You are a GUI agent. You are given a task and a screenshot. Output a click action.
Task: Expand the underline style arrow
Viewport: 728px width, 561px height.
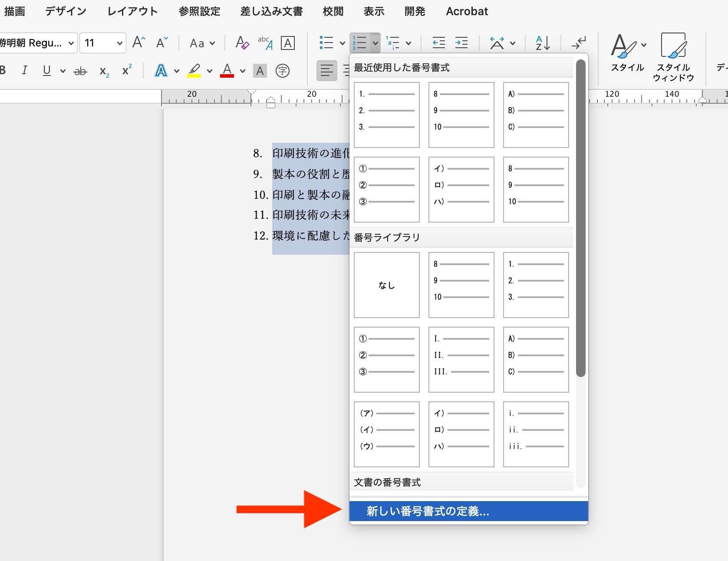click(63, 71)
